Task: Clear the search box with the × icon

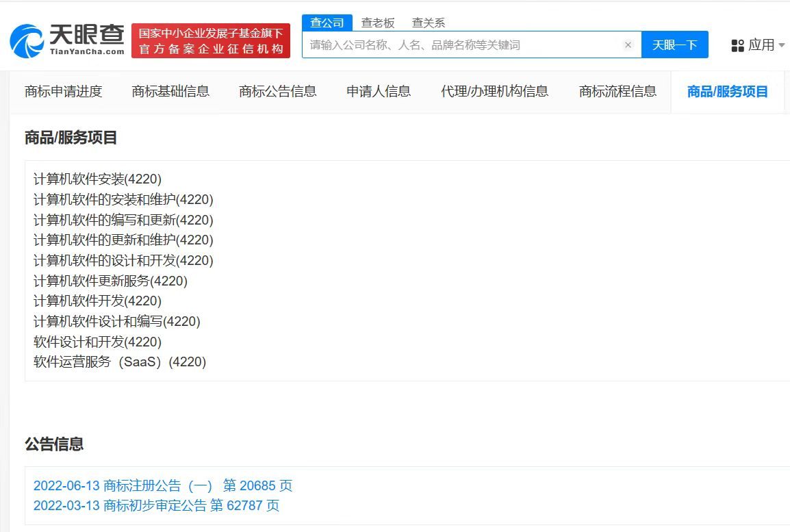Action: 628,45
